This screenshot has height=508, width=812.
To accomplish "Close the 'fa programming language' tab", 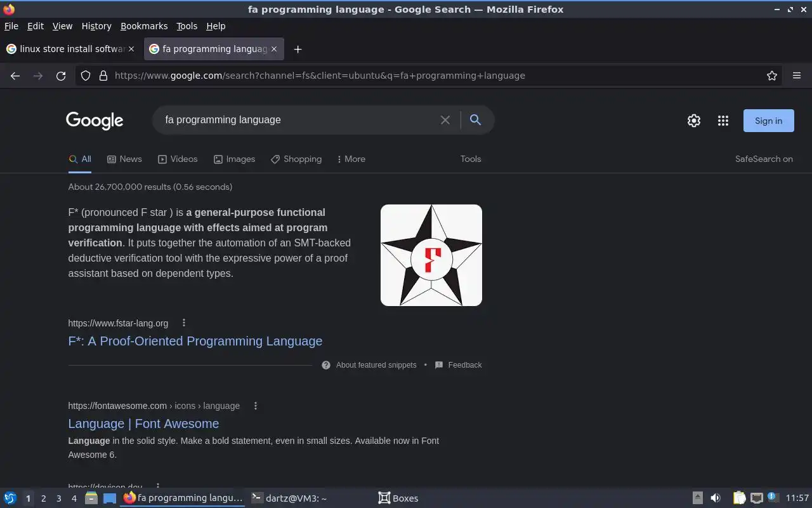I will [x=274, y=49].
